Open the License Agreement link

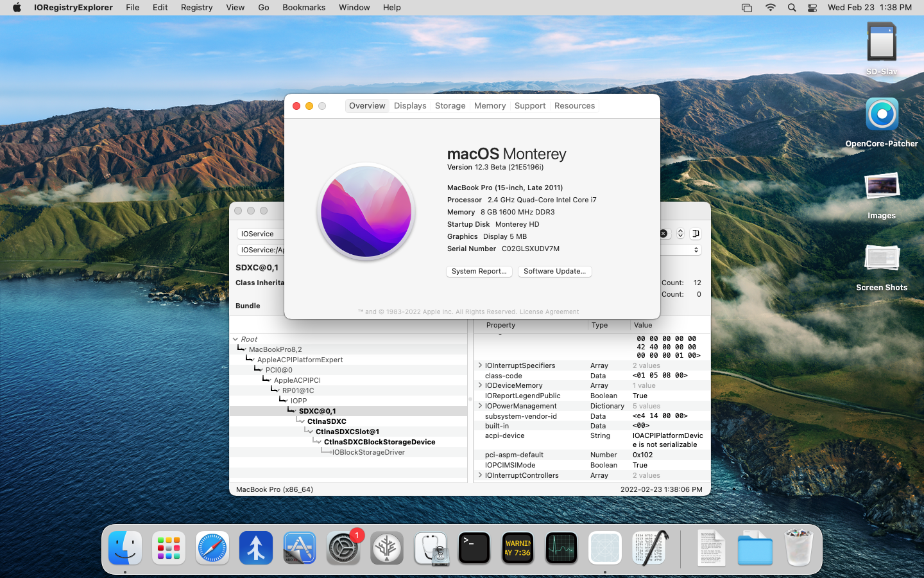(549, 312)
